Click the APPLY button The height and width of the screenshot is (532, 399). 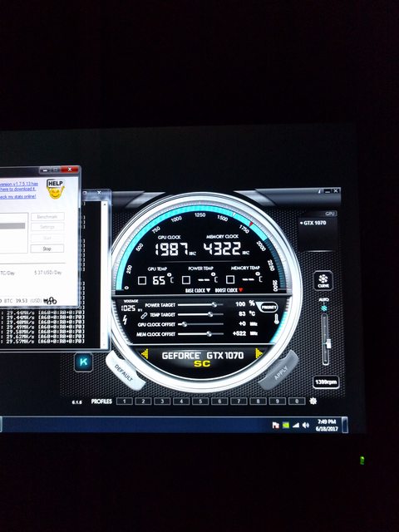click(280, 372)
